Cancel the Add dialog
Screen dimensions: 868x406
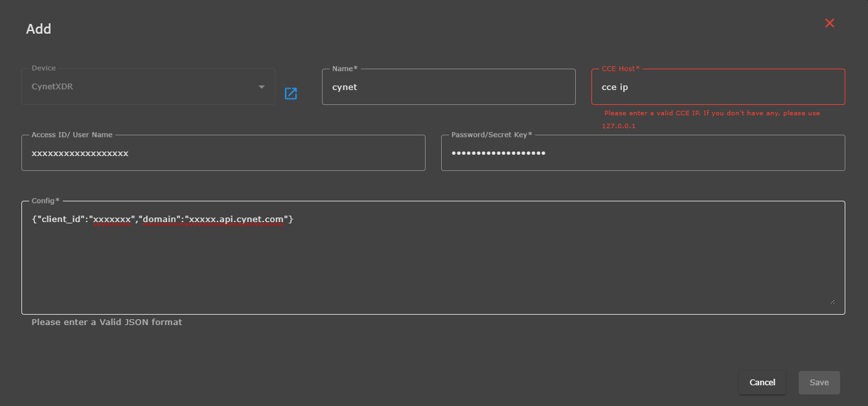point(762,383)
